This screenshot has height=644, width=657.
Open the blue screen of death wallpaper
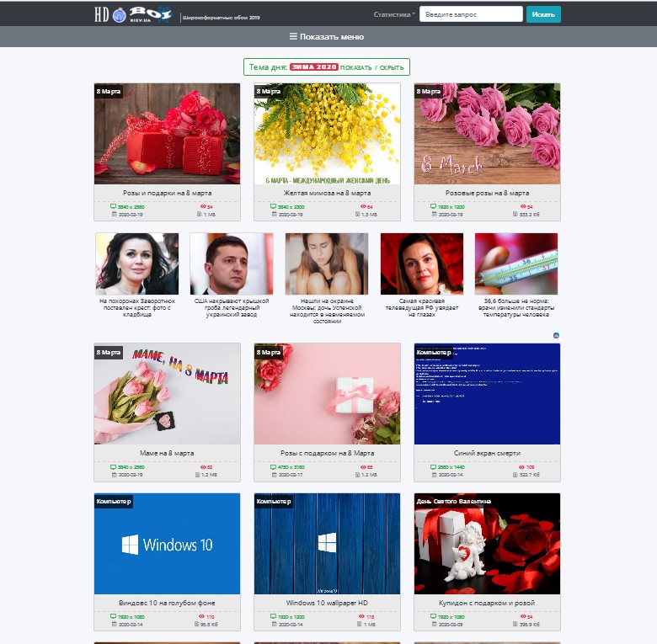[x=487, y=394]
